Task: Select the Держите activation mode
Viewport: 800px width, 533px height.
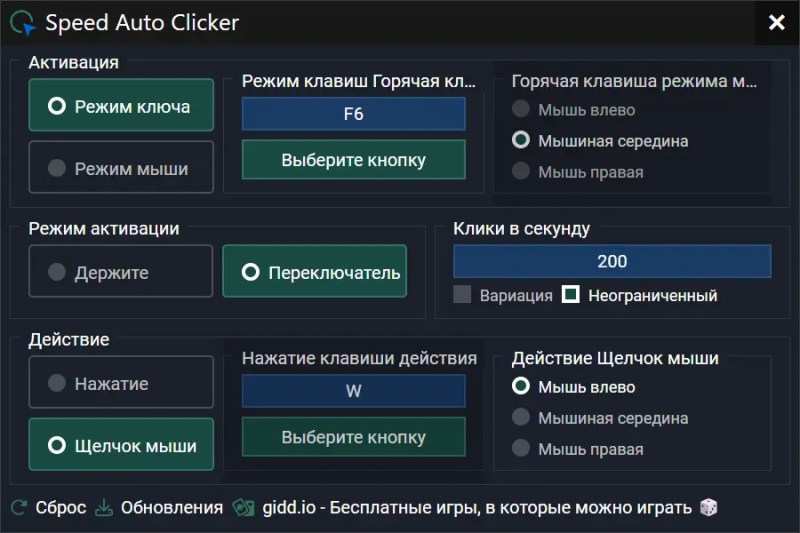Action: 121,271
